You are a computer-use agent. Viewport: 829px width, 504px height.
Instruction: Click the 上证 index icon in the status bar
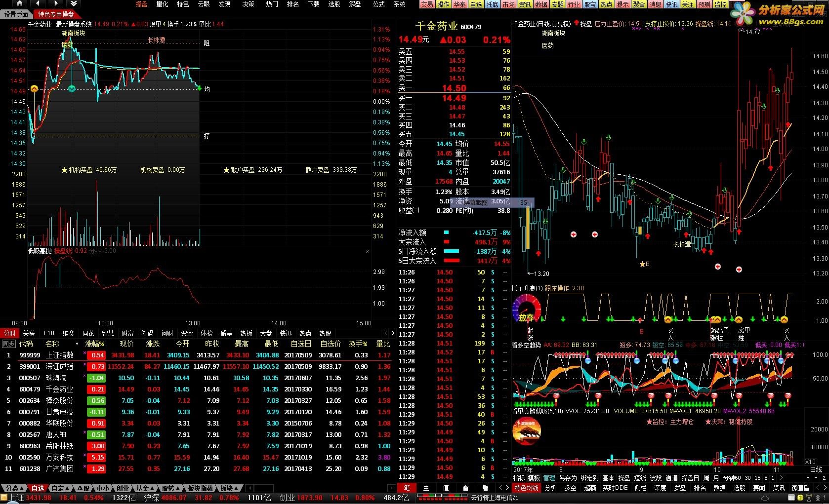coord(4,498)
